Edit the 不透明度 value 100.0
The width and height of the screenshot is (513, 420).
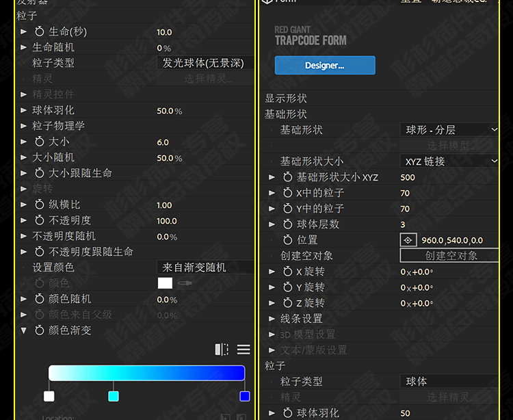coord(167,221)
